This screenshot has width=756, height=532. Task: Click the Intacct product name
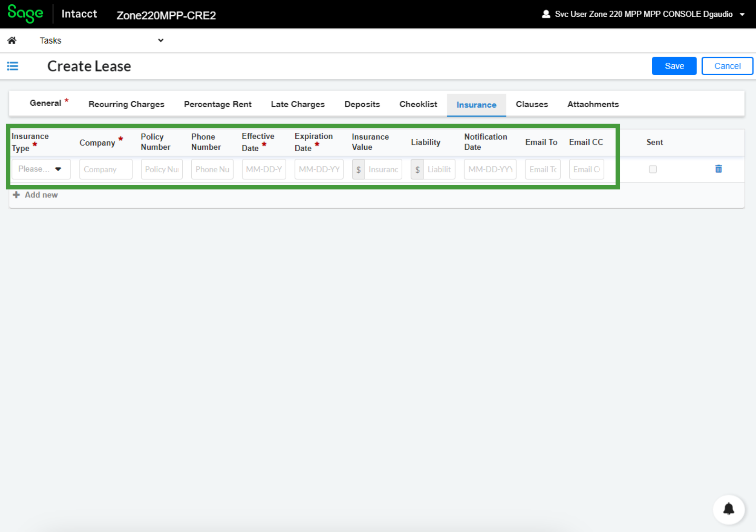click(x=79, y=14)
